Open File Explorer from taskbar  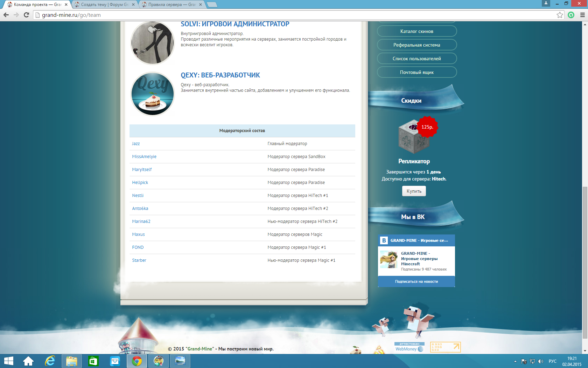(x=72, y=361)
